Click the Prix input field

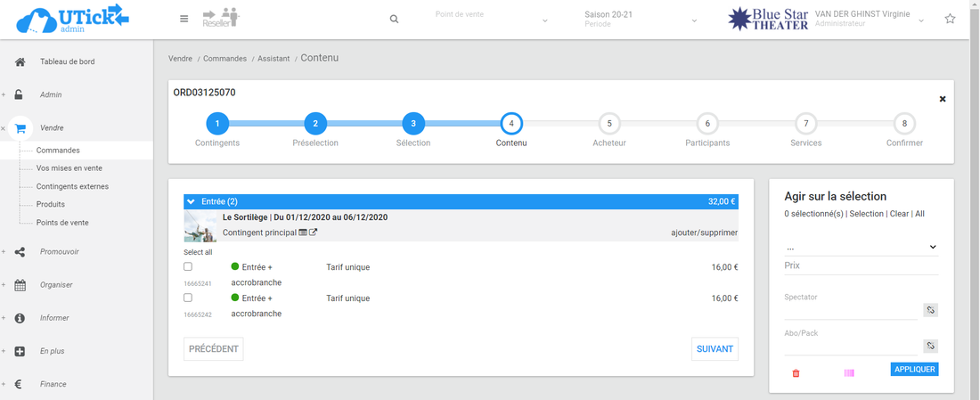862,266
